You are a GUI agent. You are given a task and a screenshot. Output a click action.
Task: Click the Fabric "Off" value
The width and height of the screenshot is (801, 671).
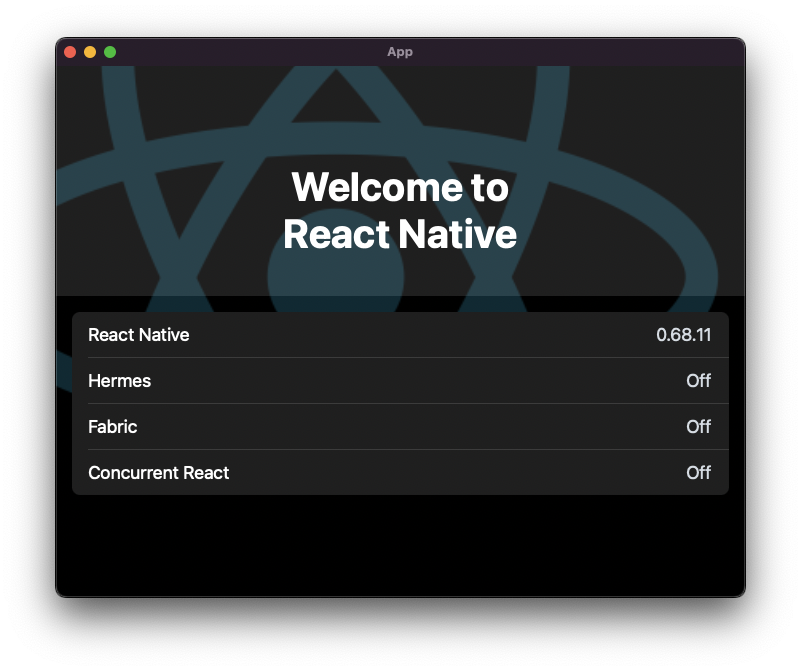point(698,427)
